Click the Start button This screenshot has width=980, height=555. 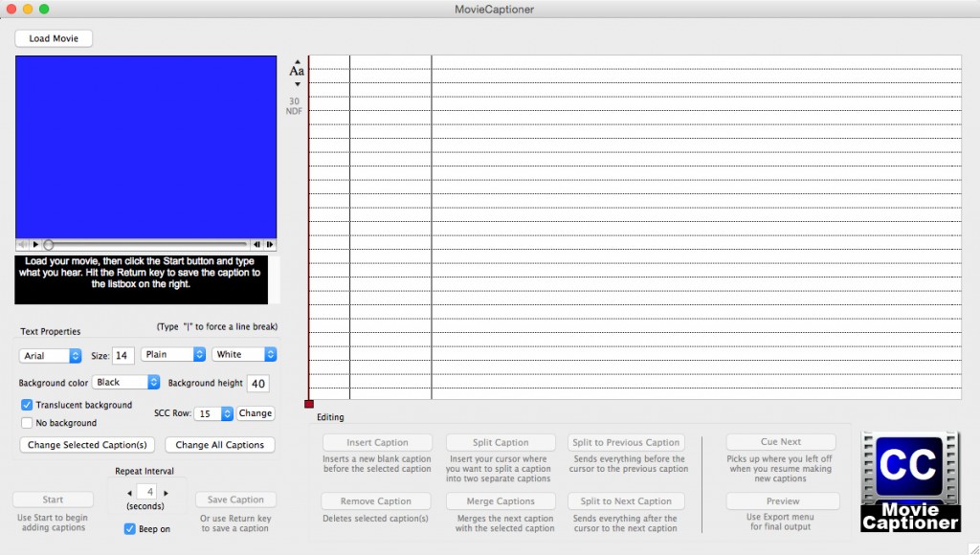[x=54, y=499]
